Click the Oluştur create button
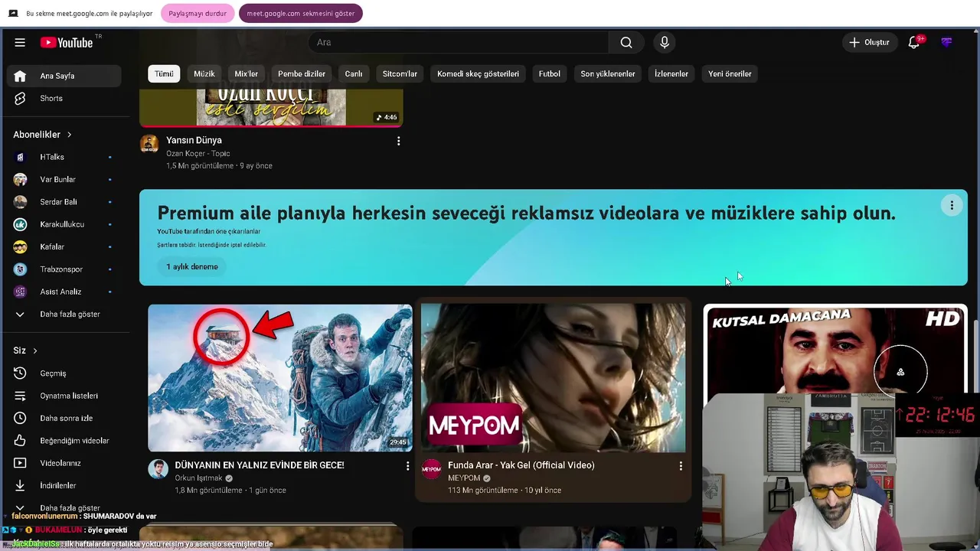 [x=870, y=43]
